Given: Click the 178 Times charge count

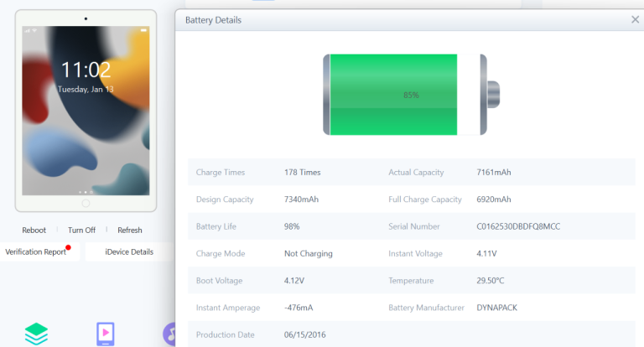Looking at the screenshot, I should pyautogui.click(x=302, y=173).
